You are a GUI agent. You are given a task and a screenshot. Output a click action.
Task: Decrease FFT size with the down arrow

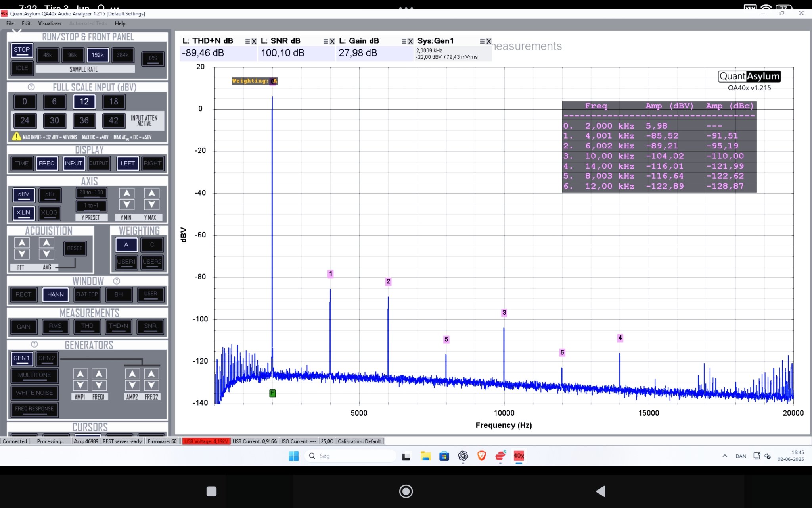[22, 254]
